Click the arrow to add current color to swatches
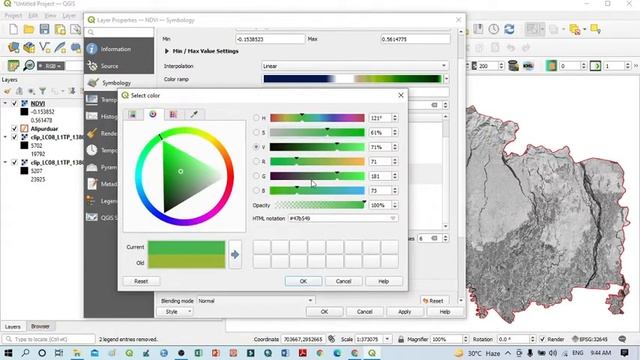Viewport: 640px width, 360px height. point(235,254)
